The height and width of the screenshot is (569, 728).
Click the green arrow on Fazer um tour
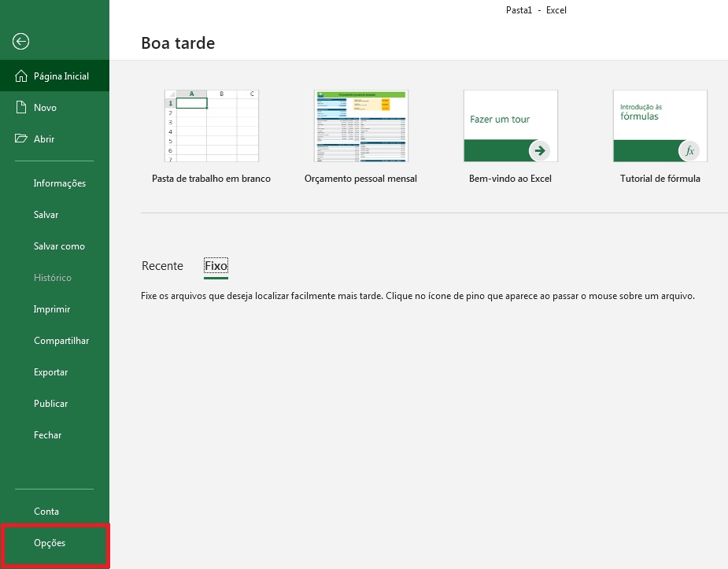tap(539, 150)
